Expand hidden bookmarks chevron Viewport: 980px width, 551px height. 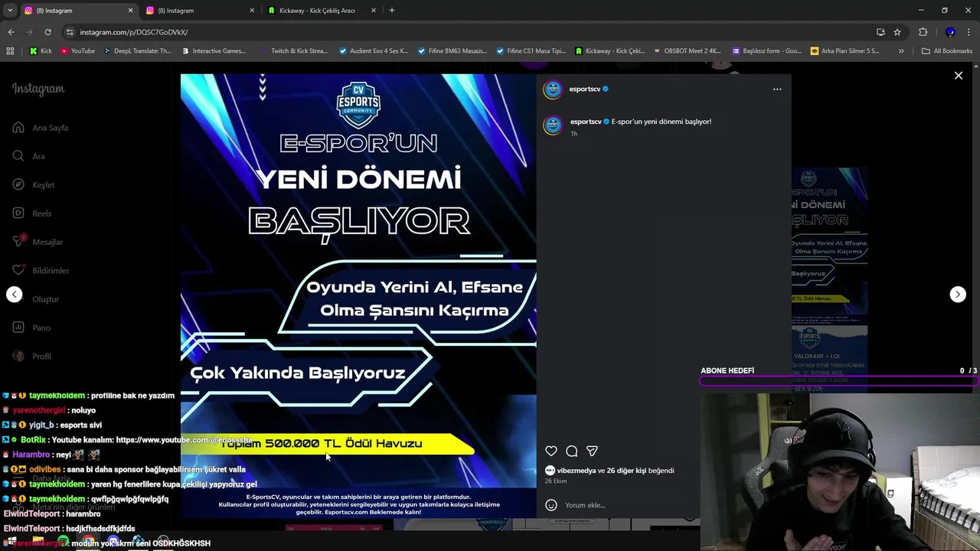pos(901,51)
